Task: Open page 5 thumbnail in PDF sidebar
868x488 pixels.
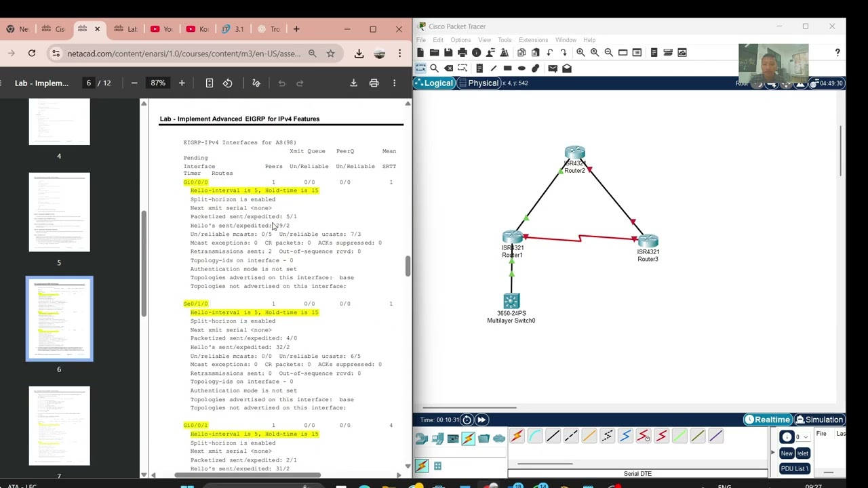Action: pyautogui.click(x=59, y=212)
